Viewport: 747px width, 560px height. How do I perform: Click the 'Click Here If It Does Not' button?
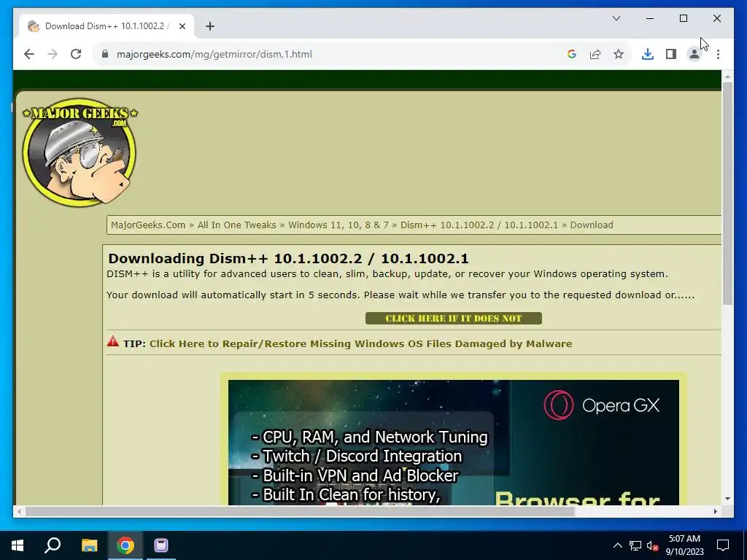(454, 318)
